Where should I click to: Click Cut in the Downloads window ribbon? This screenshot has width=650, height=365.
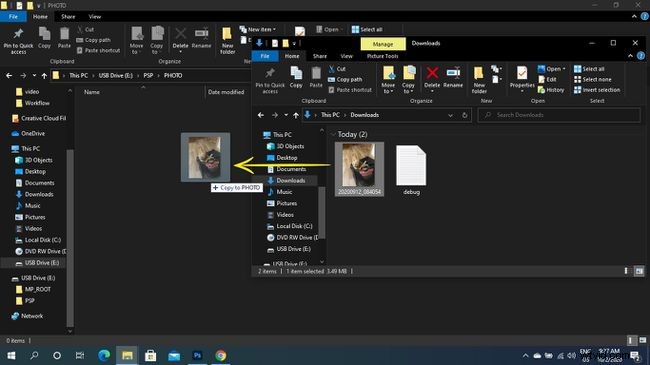[x=337, y=69]
